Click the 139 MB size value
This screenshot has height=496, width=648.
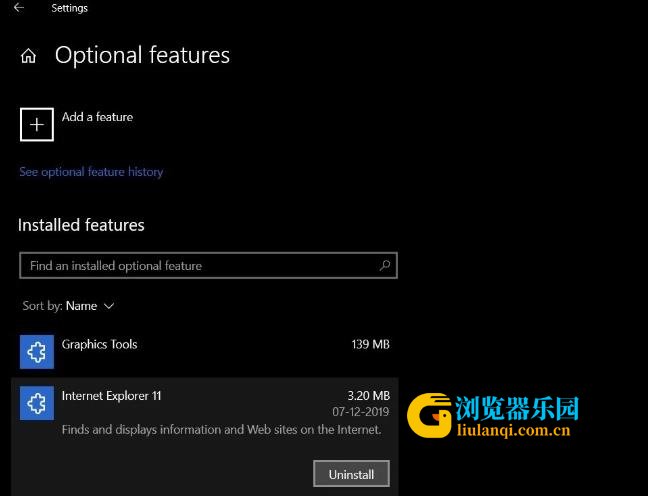[x=371, y=344]
